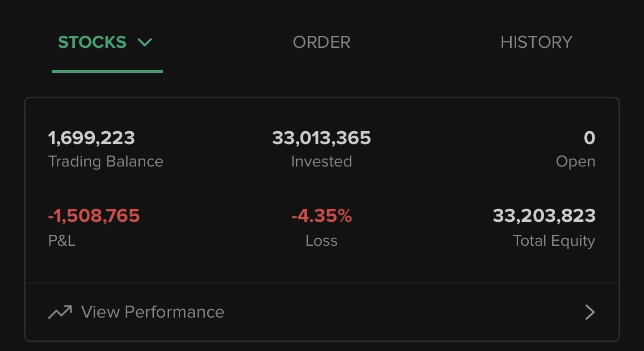Tap the Trading Balance value 1,699,223
The image size is (644, 351).
click(x=91, y=138)
